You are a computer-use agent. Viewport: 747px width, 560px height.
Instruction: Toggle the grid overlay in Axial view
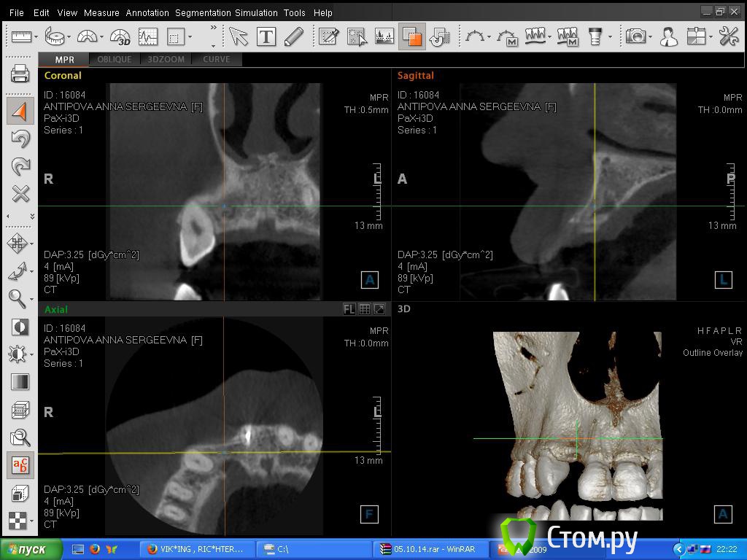(x=365, y=309)
